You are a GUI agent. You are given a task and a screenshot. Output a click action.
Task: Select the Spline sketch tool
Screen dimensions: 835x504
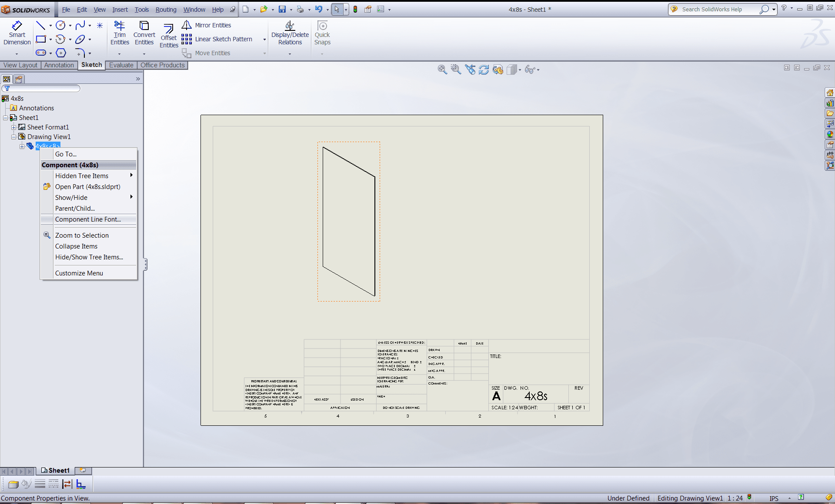pos(80,25)
